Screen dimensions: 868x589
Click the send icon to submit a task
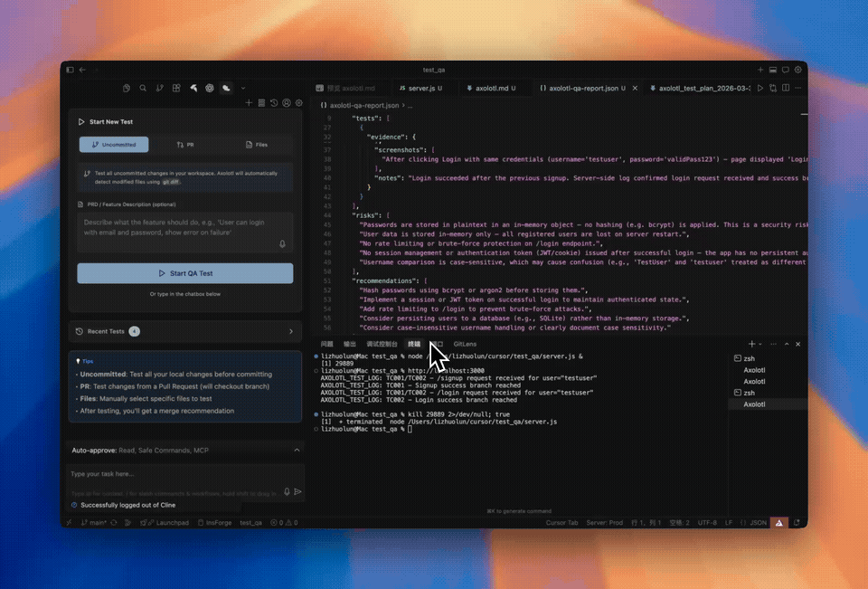point(297,491)
